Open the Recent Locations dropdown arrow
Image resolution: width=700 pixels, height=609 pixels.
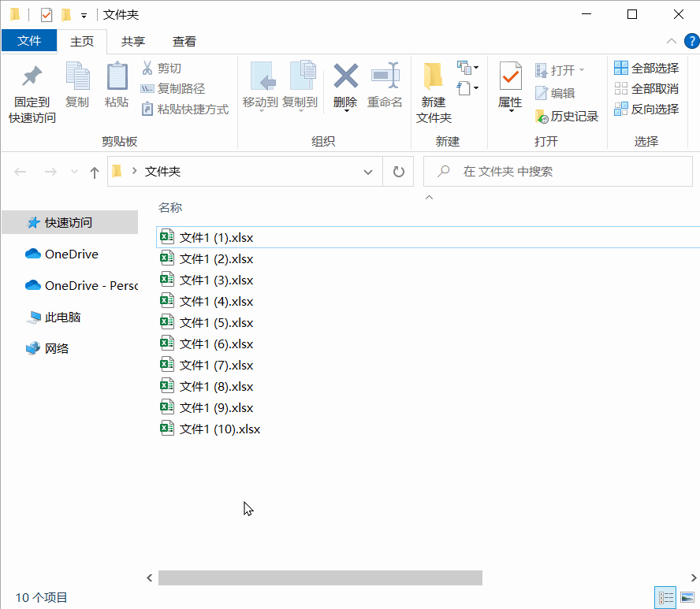75,172
